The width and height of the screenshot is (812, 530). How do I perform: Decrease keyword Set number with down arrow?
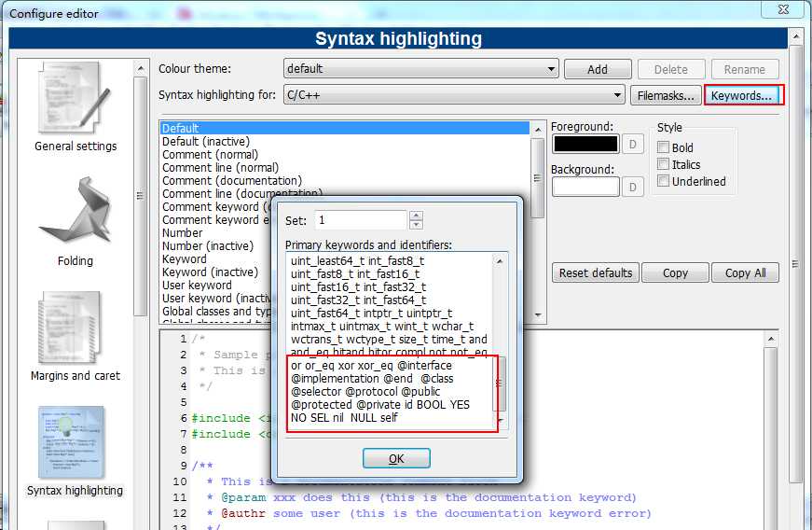(x=416, y=225)
